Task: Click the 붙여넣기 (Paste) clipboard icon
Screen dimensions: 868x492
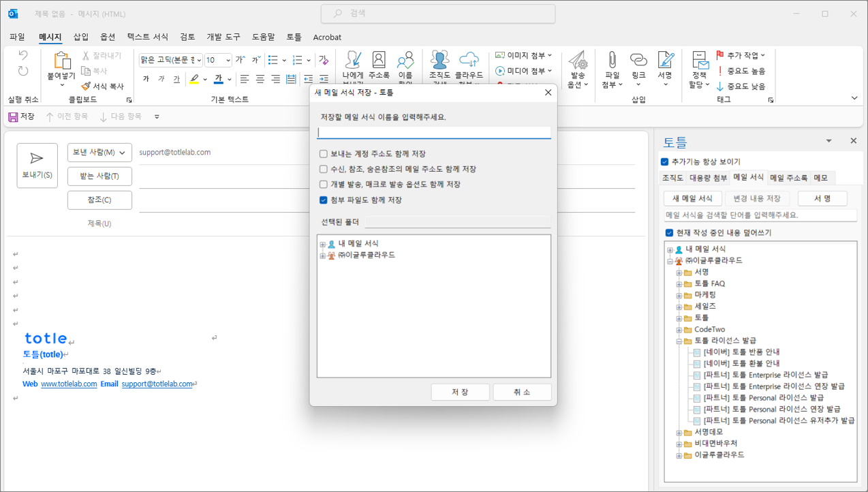Action: [x=62, y=61]
